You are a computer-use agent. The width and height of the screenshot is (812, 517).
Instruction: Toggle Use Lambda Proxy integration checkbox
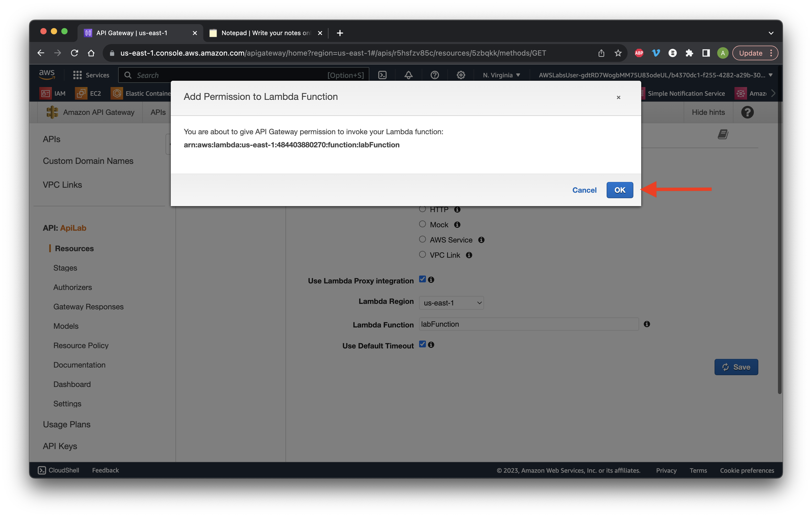pyautogui.click(x=422, y=279)
